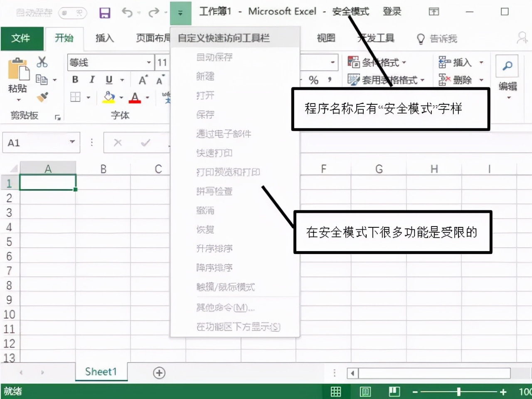
Task: Switch to the 插入 tab
Action: point(105,38)
